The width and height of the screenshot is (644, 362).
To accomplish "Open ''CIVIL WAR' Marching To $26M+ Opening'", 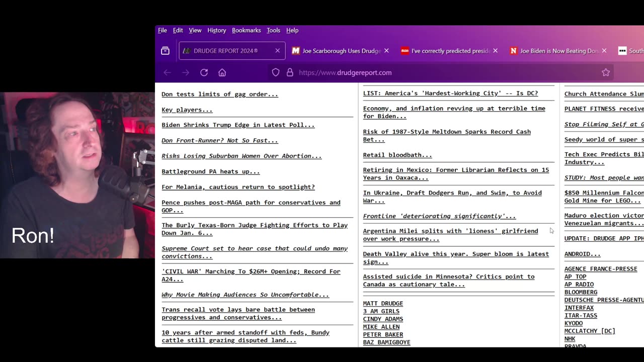I will [251, 275].
